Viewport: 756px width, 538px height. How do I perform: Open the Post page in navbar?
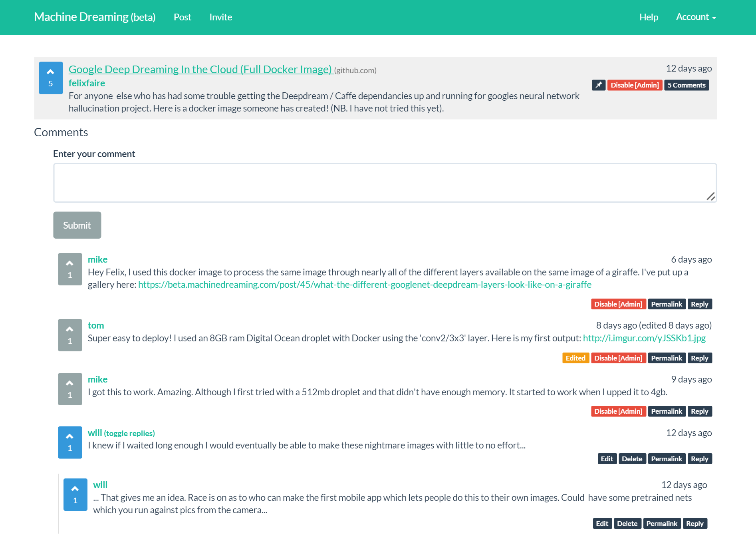[183, 17]
